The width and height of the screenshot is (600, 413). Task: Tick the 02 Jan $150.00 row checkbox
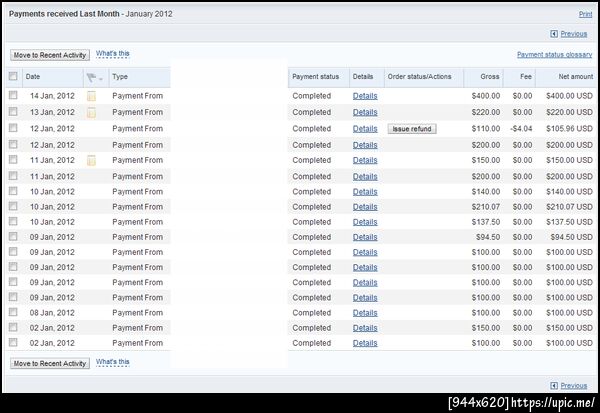tap(13, 327)
